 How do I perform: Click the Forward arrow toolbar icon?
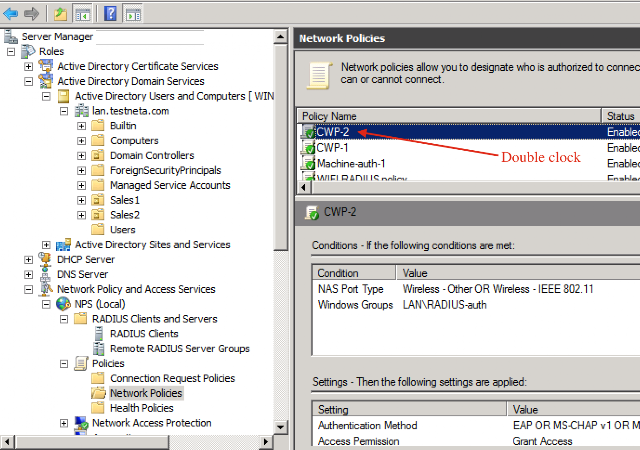click(x=31, y=14)
